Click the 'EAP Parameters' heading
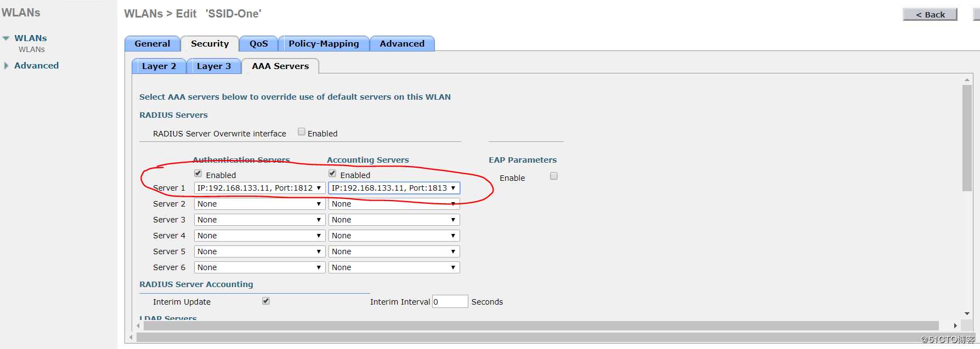980x349 pixels. [x=523, y=160]
